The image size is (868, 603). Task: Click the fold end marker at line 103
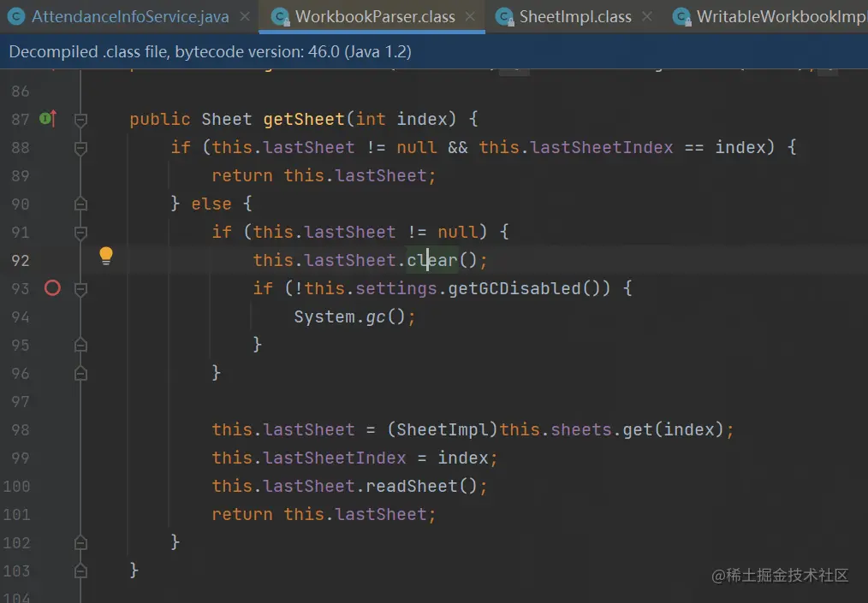[80, 570]
